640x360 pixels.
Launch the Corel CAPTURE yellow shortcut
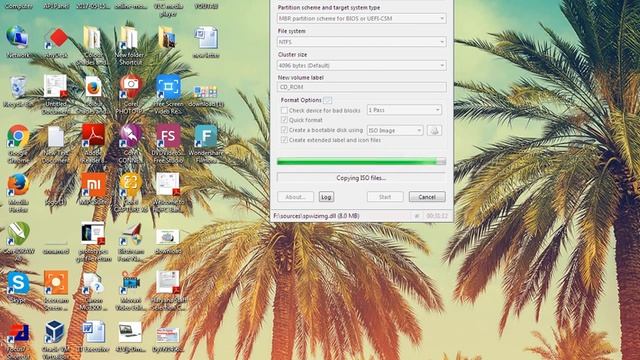(x=131, y=184)
